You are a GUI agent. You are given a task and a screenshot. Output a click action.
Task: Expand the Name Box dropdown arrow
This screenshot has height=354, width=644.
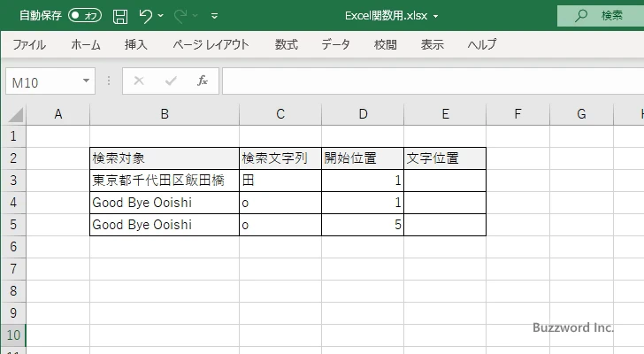point(86,81)
